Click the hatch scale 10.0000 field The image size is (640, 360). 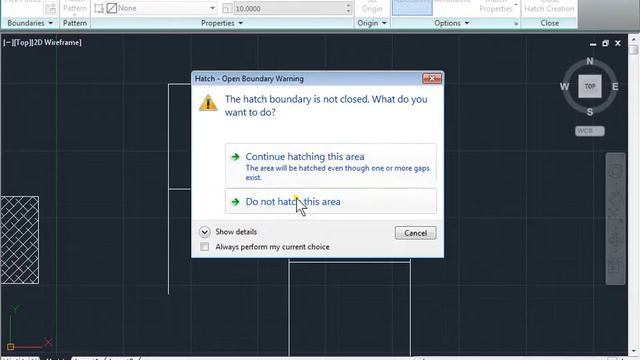289,8
